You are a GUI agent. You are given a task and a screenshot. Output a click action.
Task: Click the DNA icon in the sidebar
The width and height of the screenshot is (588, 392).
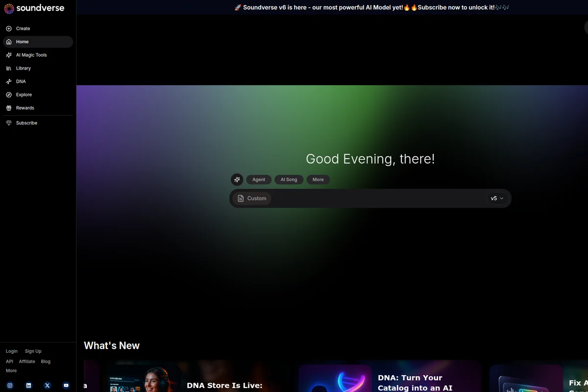pyautogui.click(x=9, y=81)
